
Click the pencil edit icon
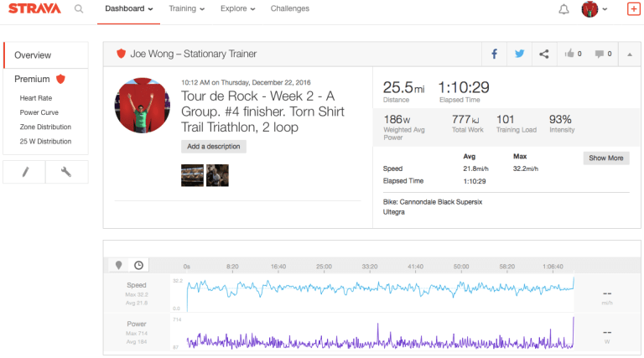(x=25, y=172)
